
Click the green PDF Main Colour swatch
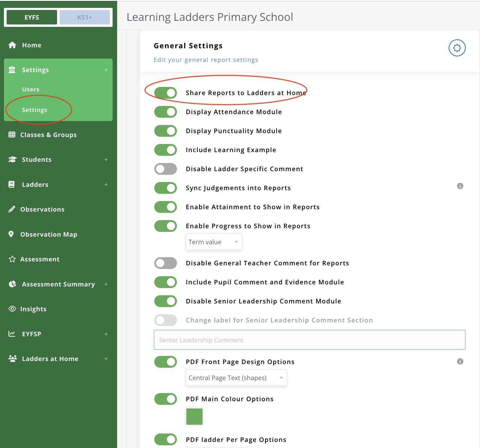(x=194, y=417)
